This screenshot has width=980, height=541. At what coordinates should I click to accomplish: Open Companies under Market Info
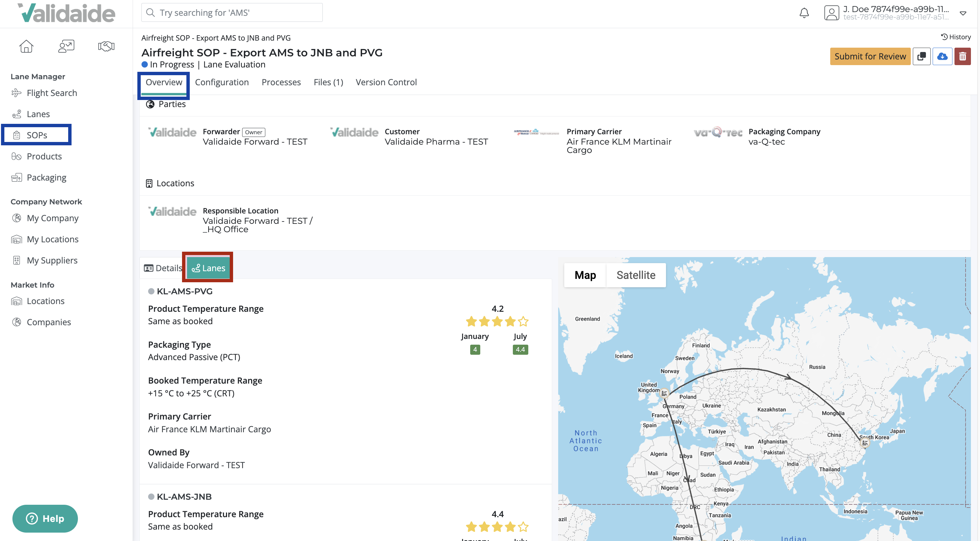click(49, 322)
